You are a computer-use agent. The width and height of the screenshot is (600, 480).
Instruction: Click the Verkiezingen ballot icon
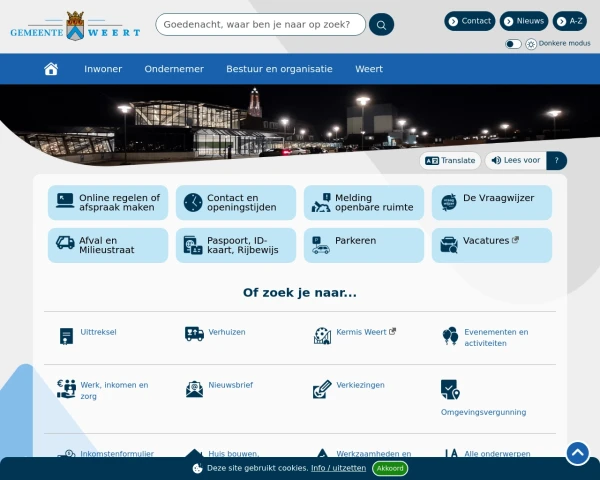[x=322, y=389]
